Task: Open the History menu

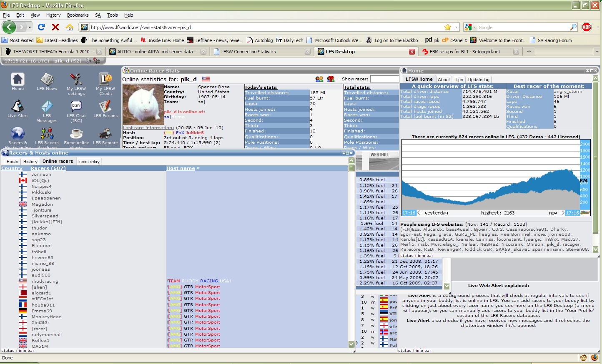Action: 53,15
